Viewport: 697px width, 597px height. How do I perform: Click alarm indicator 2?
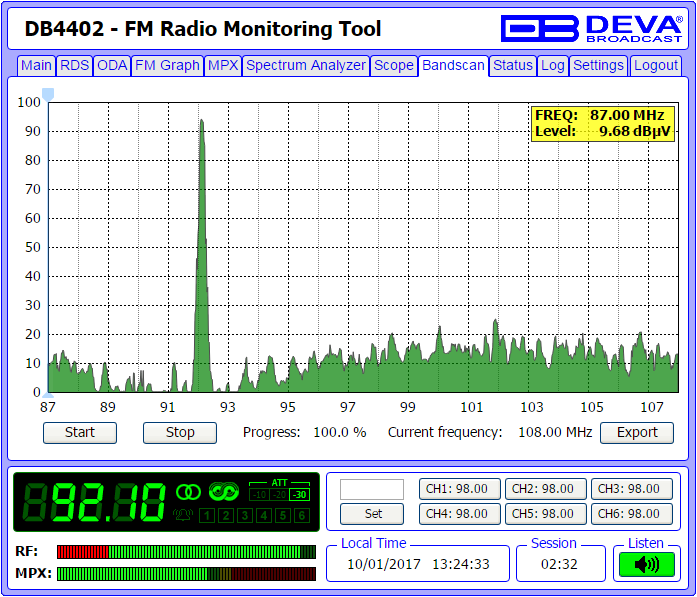226,516
